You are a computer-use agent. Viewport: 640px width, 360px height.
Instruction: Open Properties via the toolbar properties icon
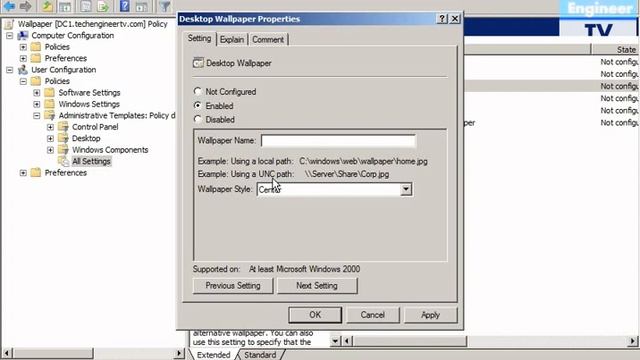pos(85,6)
